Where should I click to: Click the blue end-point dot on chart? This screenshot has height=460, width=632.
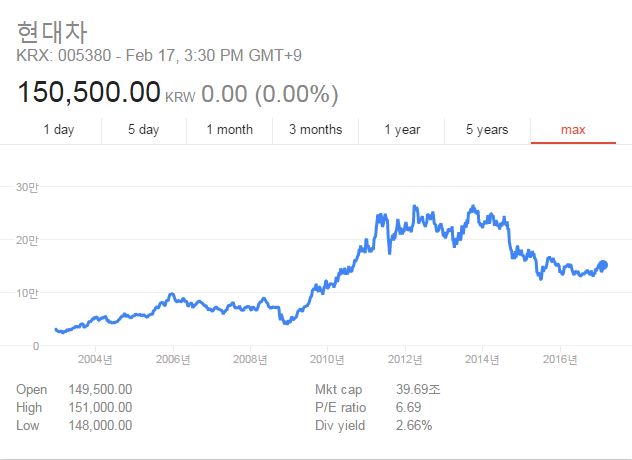coord(603,265)
